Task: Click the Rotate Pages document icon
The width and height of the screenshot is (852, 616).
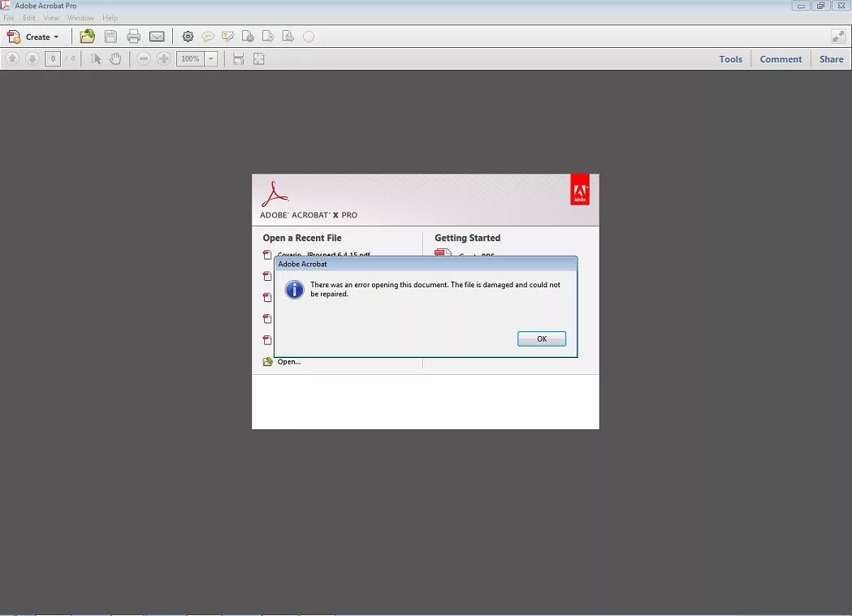Action: (268, 37)
